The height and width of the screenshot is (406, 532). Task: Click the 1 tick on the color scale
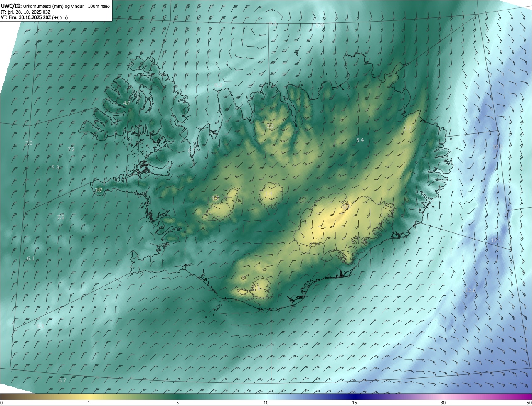coord(89,403)
